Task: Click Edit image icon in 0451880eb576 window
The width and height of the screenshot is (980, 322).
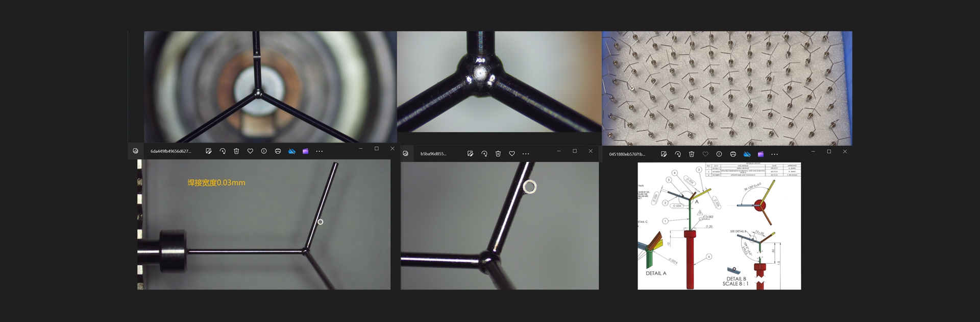Action: 664,154
